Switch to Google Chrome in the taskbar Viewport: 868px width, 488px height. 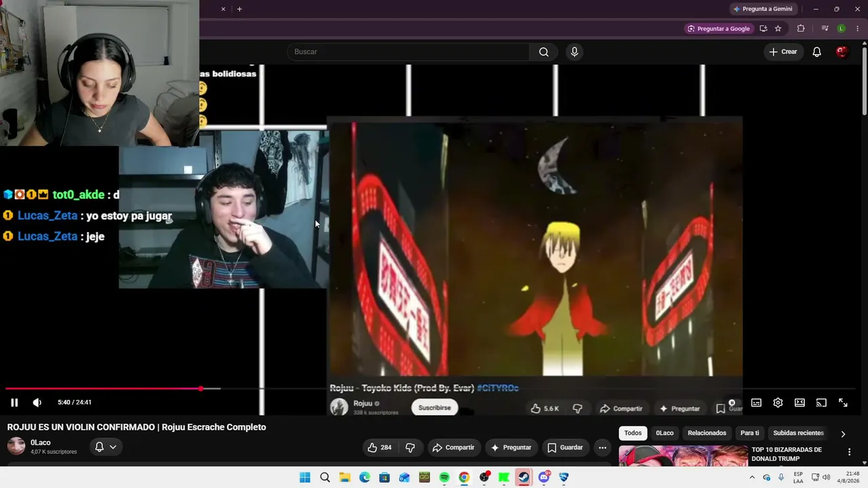464,477
